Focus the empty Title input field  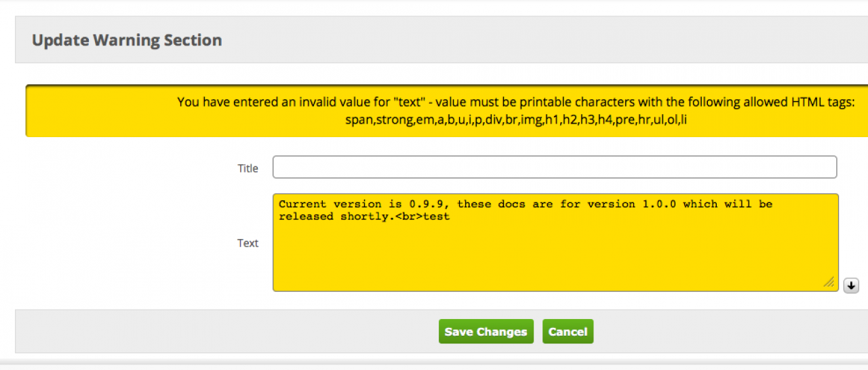pos(554,167)
